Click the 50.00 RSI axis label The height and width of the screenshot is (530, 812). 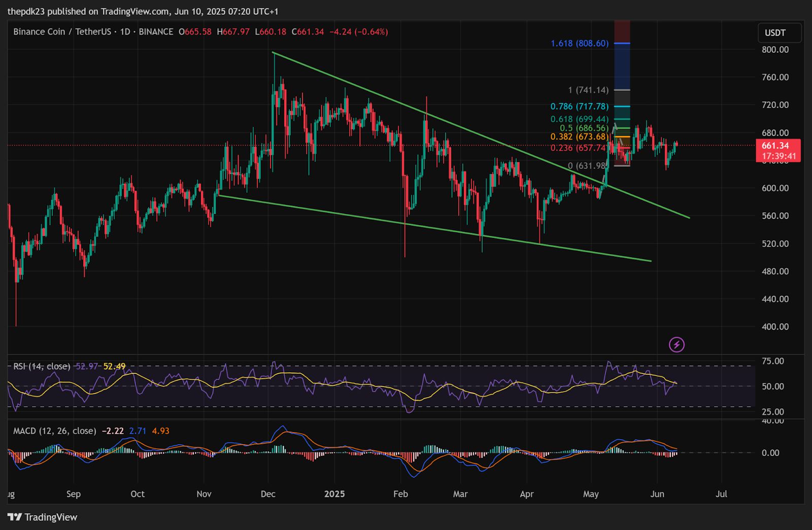773,386
